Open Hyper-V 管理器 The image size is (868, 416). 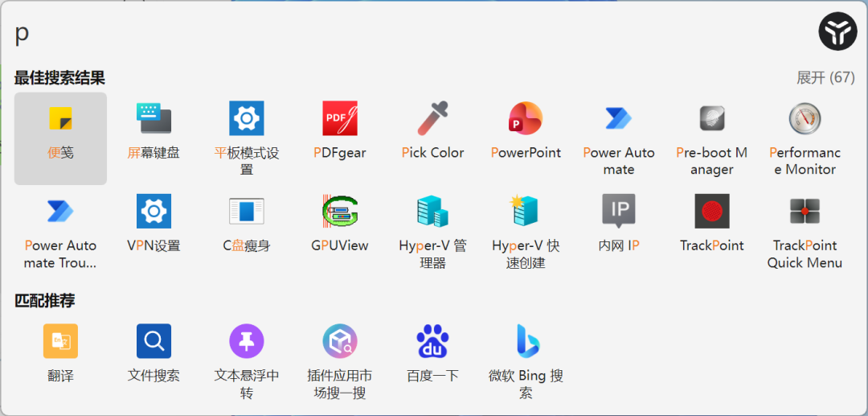432,232
